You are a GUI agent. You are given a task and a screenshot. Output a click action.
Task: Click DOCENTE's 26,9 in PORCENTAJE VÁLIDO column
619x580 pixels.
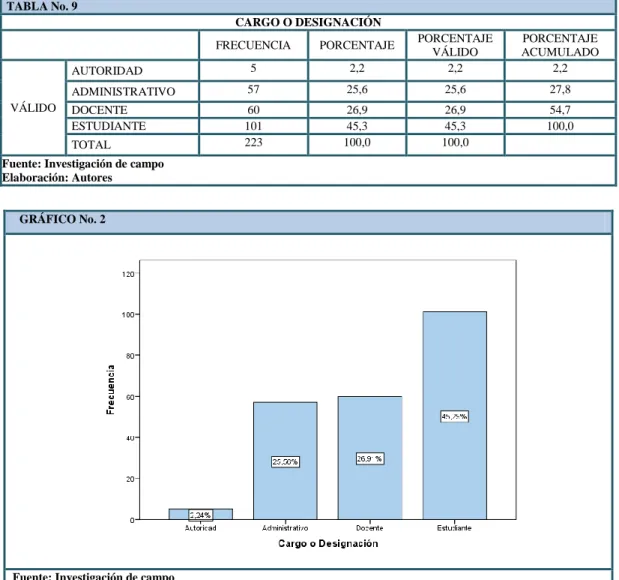[x=455, y=110]
